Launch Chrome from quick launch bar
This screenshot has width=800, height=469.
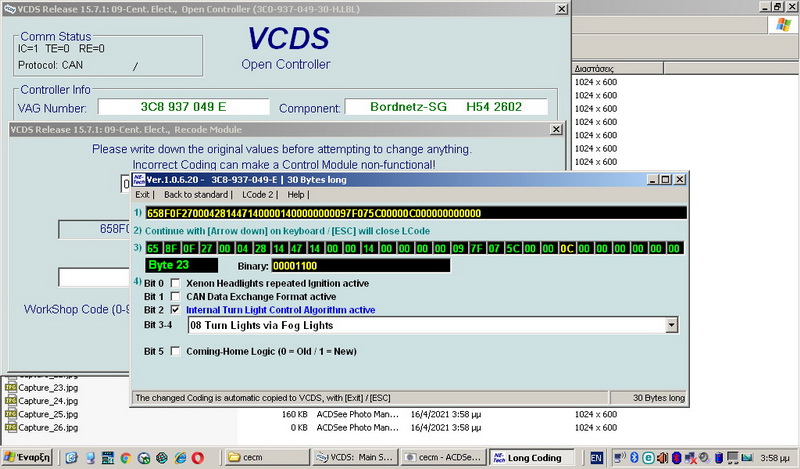pos(126,458)
